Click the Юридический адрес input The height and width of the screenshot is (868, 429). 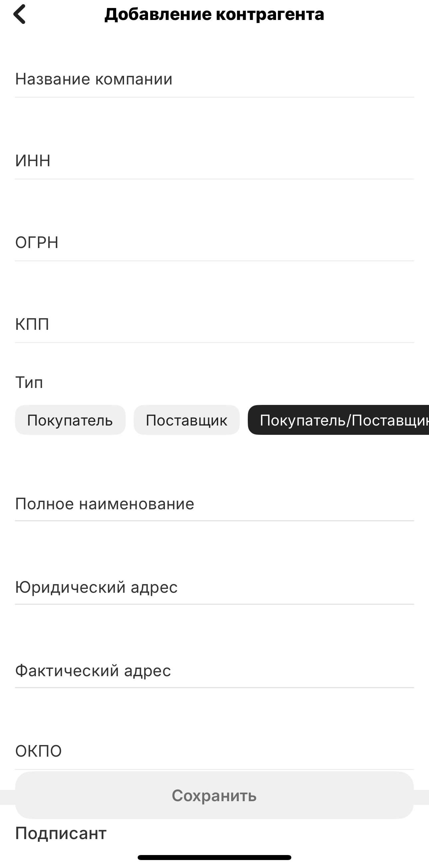coord(214,587)
